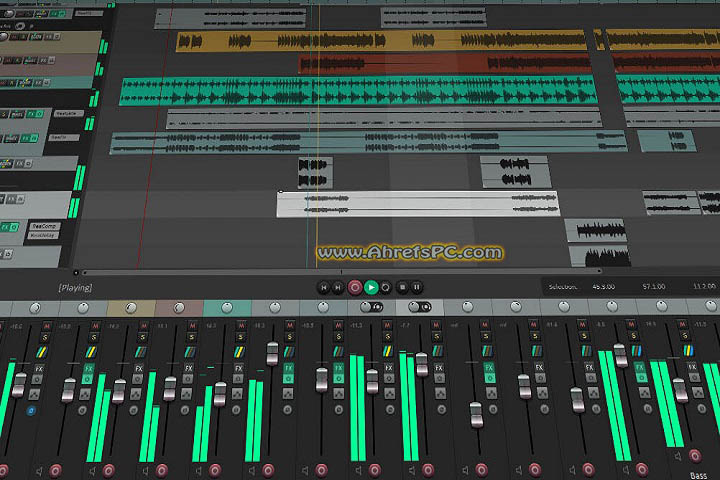Click the Stop button in transport bar
This screenshot has width=720, height=480.
tap(401, 287)
